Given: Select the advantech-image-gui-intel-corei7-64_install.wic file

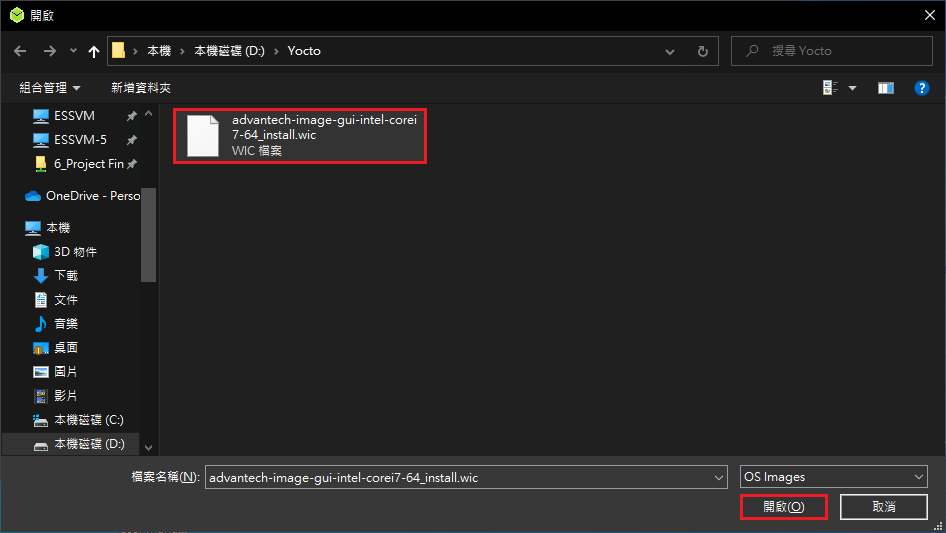Looking at the screenshot, I should (300, 135).
